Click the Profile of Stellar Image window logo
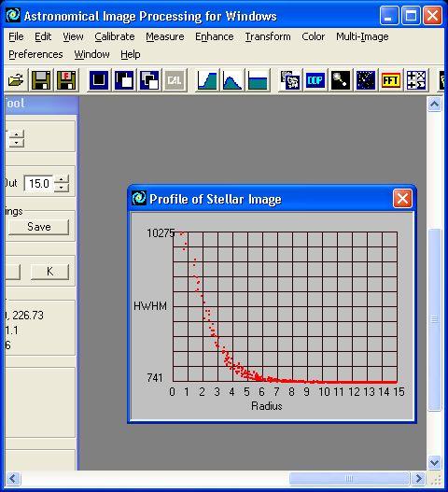 coord(139,198)
